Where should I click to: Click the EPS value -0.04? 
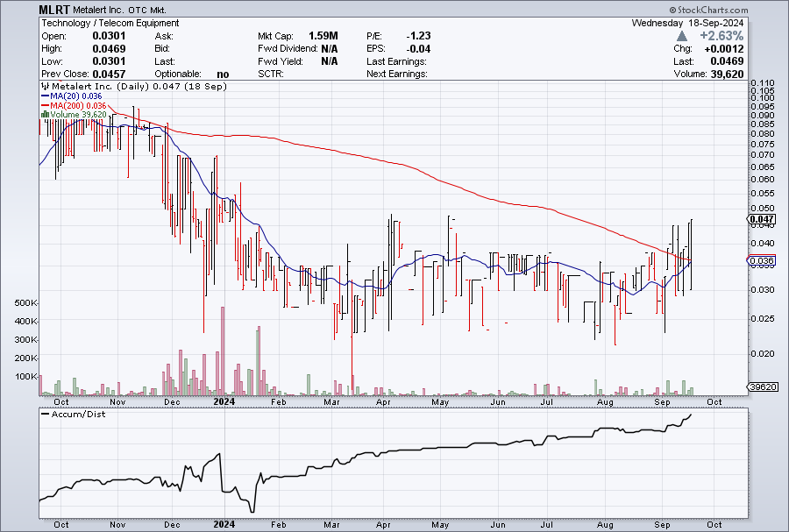pyautogui.click(x=419, y=49)
